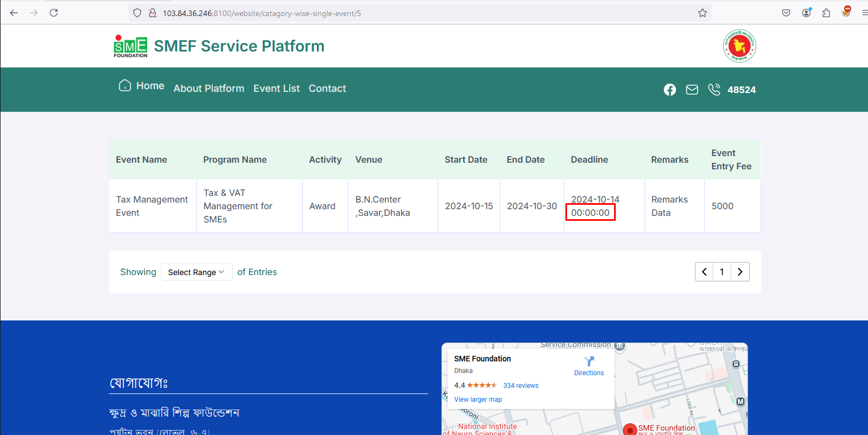Open the 334 reviews link
This screenshot has height=435, width=868.
coord(521,386)
